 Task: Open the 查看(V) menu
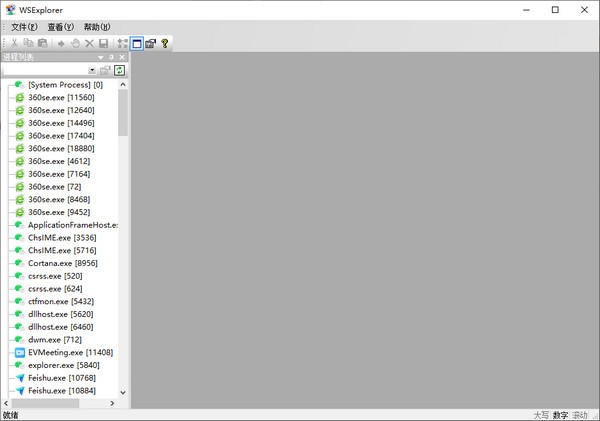coord(61,26)
